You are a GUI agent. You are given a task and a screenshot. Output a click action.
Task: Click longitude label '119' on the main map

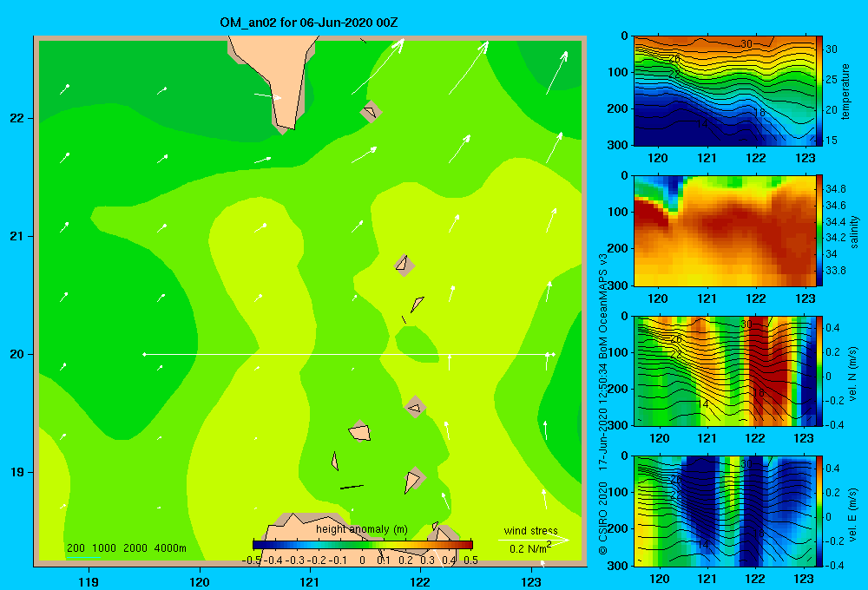(x=89, y=581)
